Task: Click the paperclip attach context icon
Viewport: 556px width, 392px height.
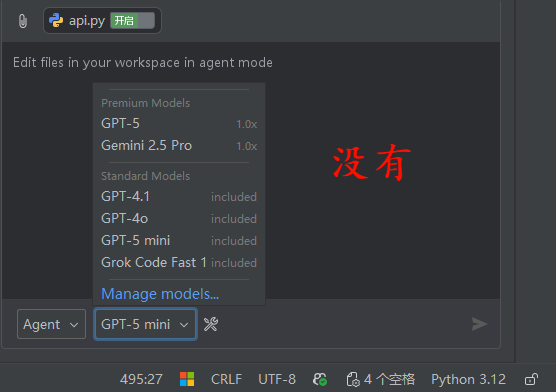Action: click(23, 21)
